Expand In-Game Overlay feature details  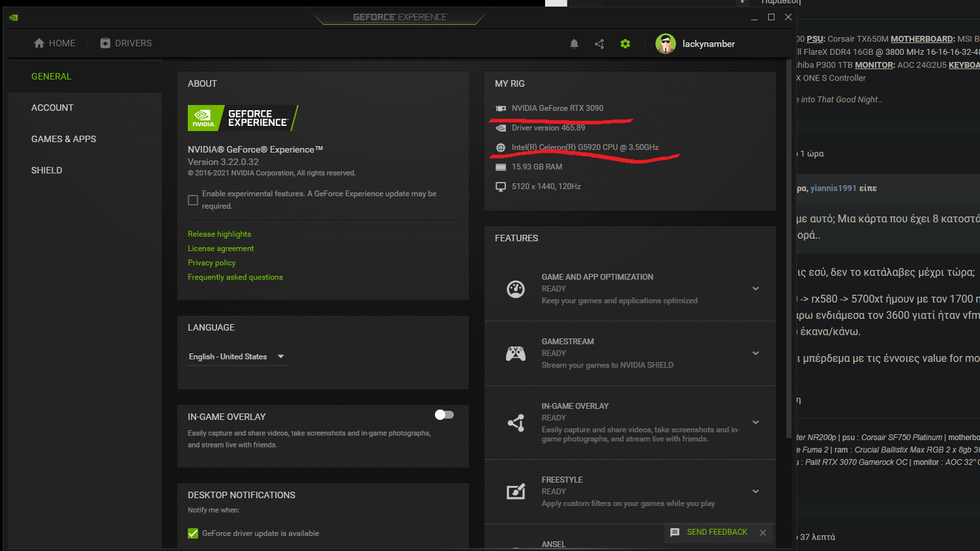pyautogui.click(x=756, y=423)
